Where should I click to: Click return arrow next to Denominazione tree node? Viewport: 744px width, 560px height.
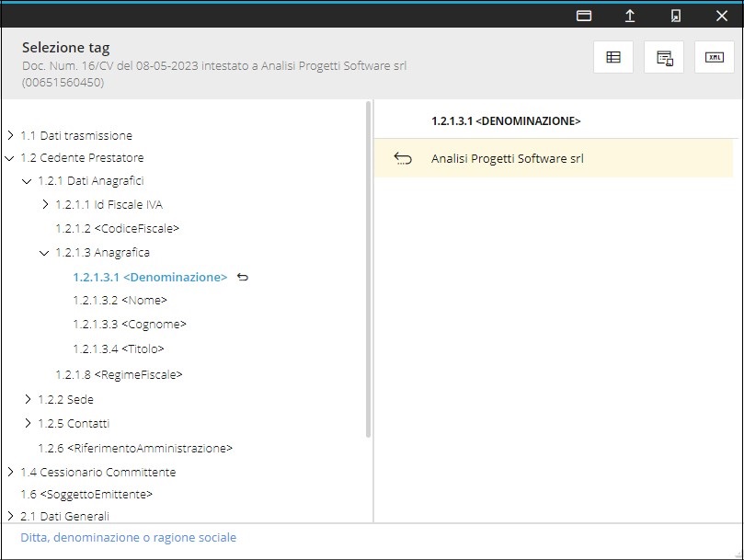243,277
